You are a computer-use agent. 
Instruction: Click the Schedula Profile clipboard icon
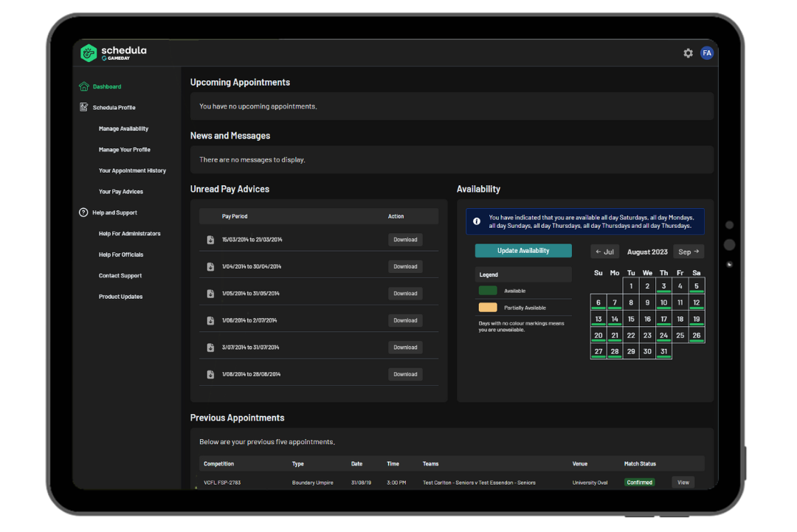click(x=83, y=107)
